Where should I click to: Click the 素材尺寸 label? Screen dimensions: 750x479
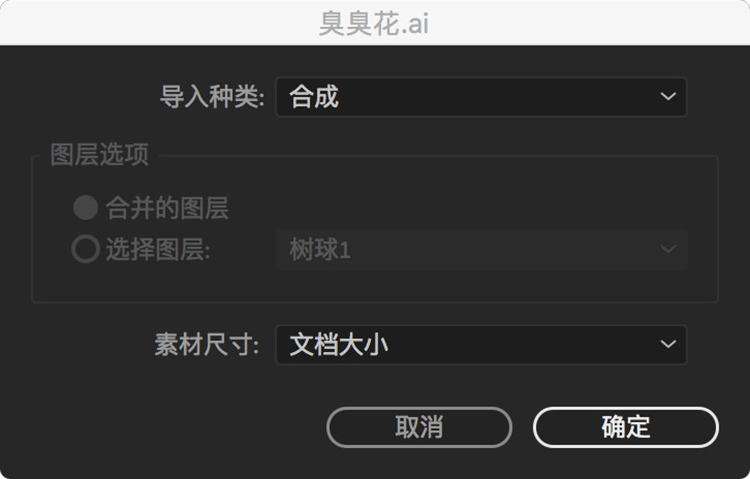coord(207,345)
